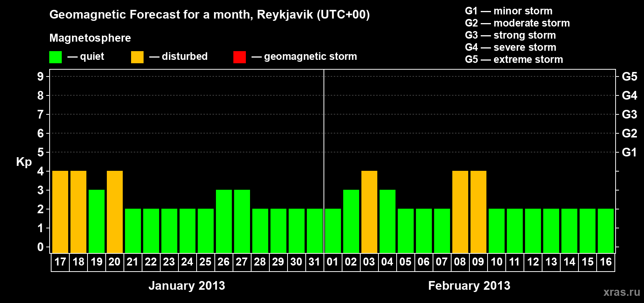Click date label 31 on the axis
This screenshot has height=303, width=644.
click(314, 262)
